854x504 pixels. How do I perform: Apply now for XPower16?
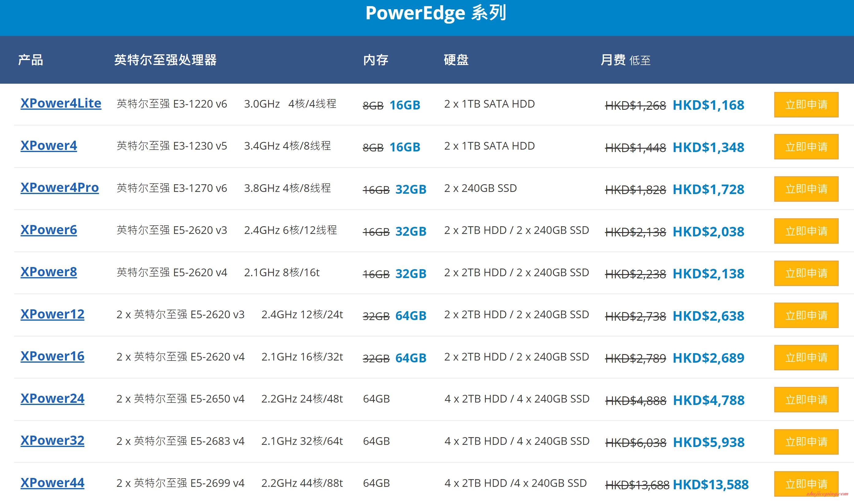806,357
